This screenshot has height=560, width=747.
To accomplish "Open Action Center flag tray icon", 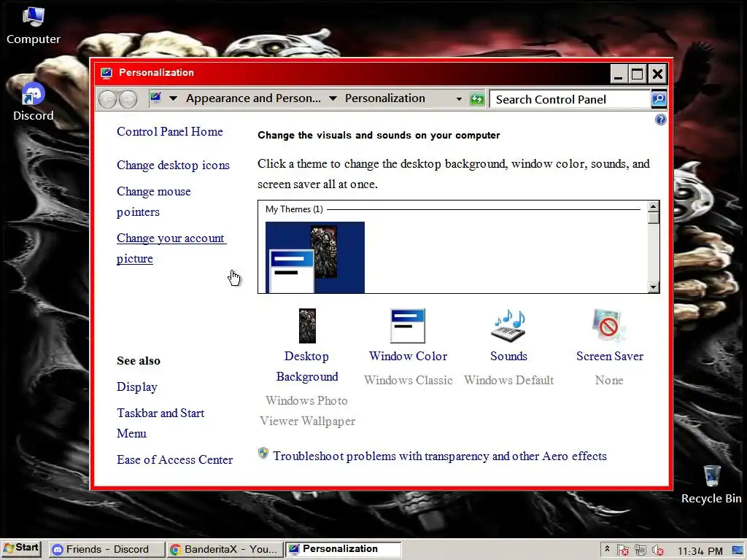I will click(623, 550).
